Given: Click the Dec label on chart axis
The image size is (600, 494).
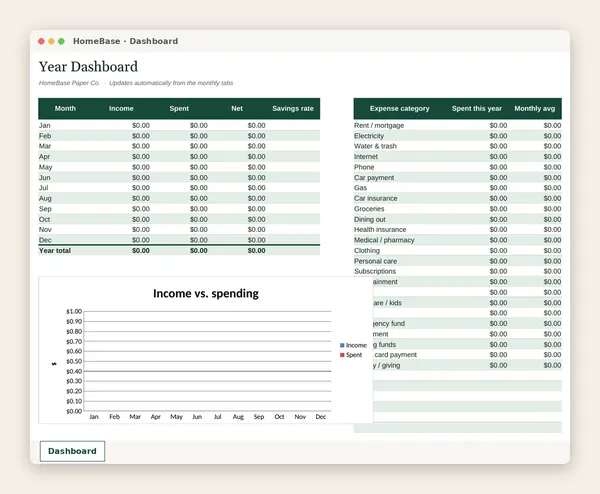Looking at the screenshot, I should (321, 417).
